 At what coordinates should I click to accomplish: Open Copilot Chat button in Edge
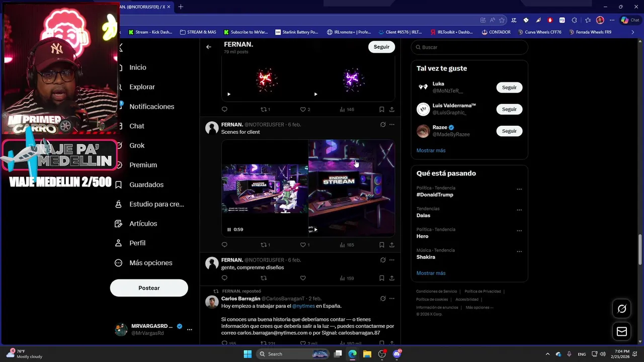click(631, 20)
